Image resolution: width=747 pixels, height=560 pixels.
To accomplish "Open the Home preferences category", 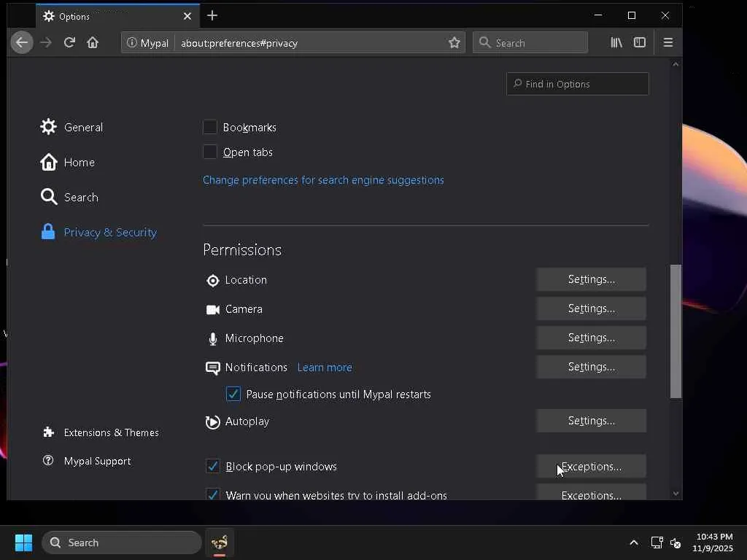I will [x=68, y=163].
